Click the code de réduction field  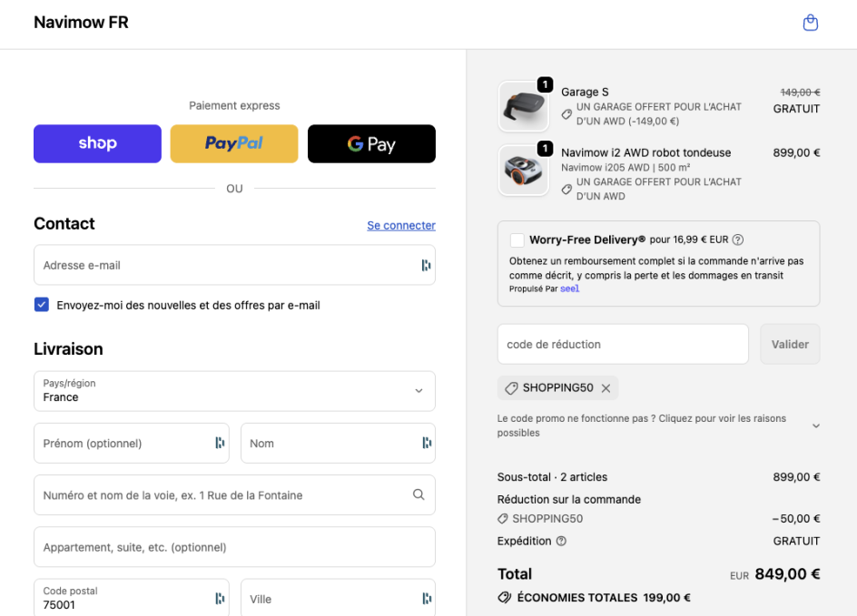623,344
